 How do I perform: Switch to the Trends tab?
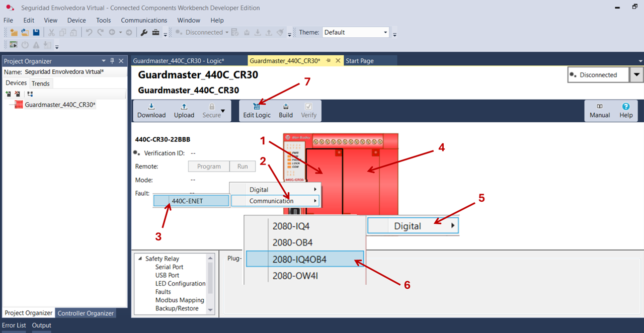(x=41, y=84)
